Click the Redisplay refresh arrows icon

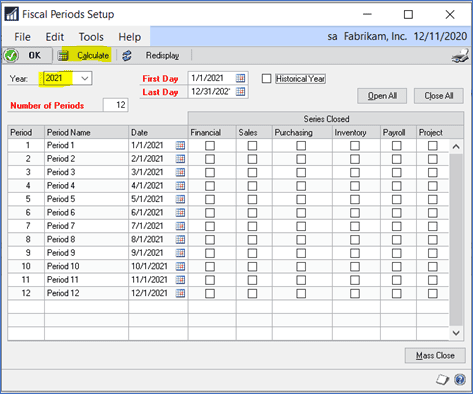click(x=127, y=55)
